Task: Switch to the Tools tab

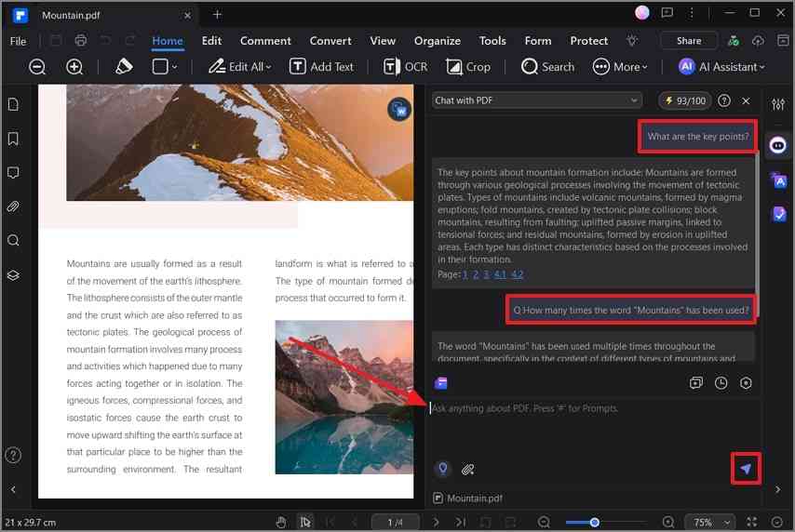Action: 492,41
